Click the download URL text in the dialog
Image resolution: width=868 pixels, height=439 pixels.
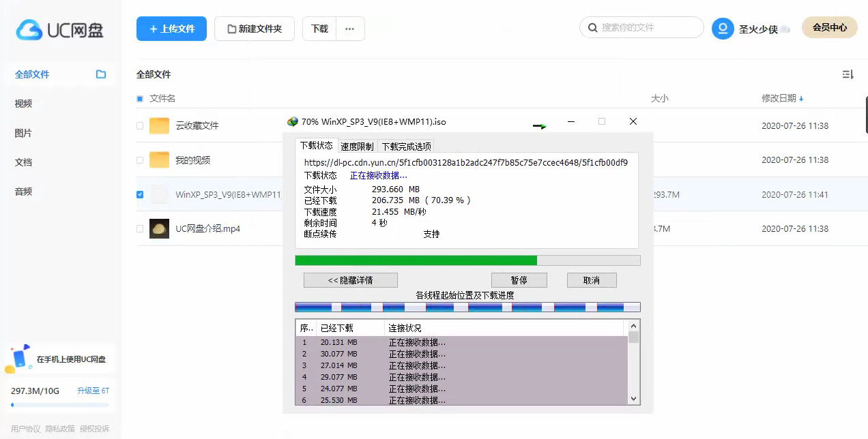click(466, 163)
